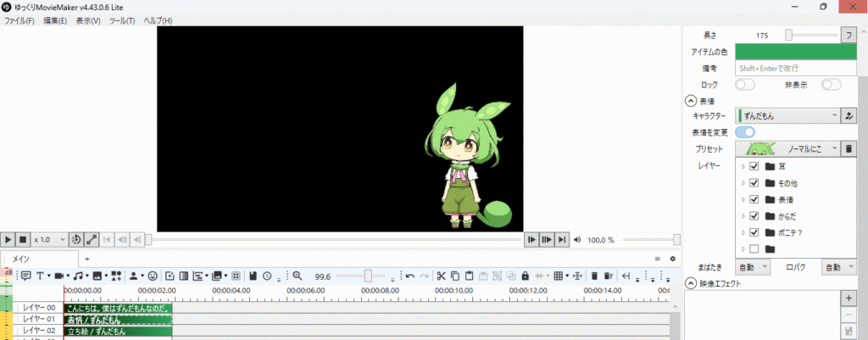Click the smiley face expression icon

click(153, 276)
